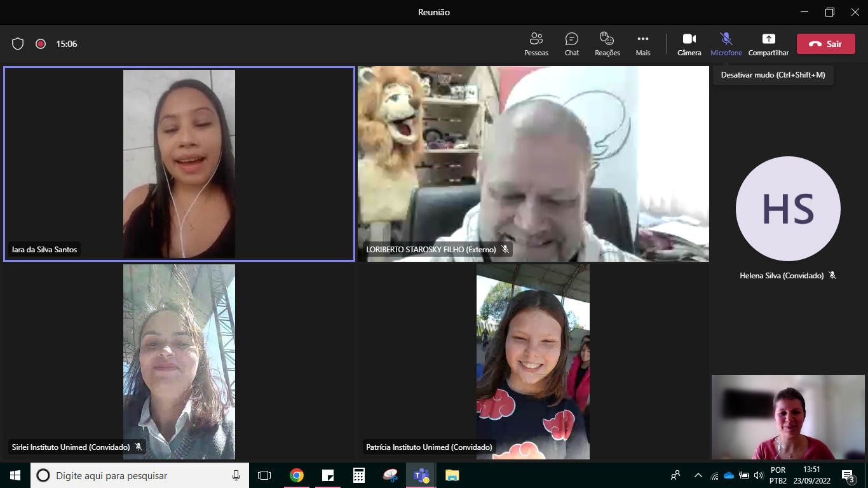Screen dimensions: 868x488
Task: Click the shield security icon
Action: (18, 44)
